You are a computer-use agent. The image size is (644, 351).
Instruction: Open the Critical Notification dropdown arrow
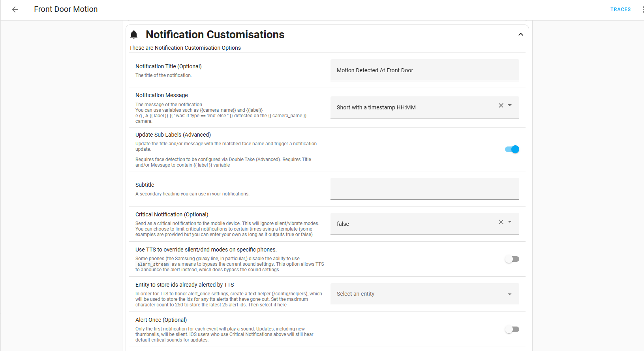coord(510,222)
